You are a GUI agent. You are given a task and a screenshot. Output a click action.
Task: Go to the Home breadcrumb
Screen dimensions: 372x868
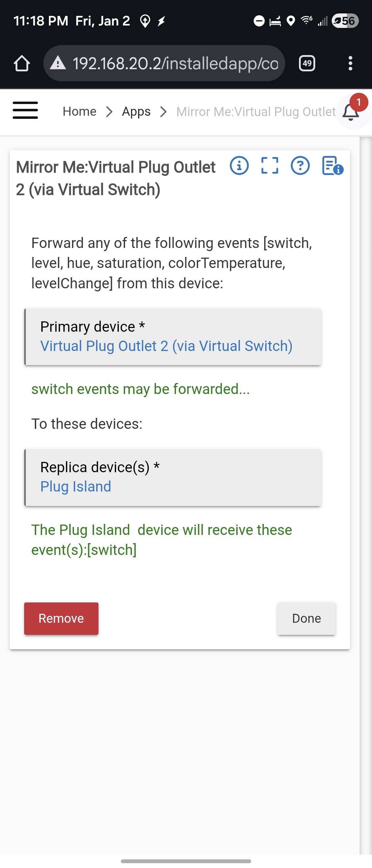pos(80,112)
